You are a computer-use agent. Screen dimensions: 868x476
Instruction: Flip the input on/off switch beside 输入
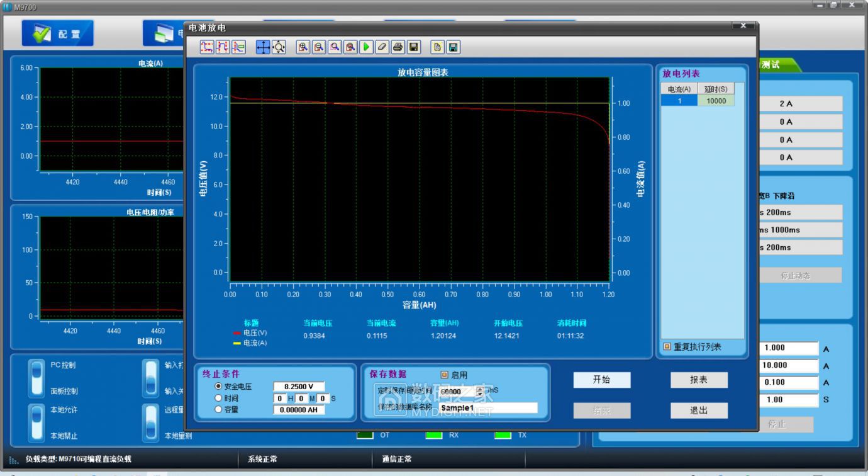point(151,378)
